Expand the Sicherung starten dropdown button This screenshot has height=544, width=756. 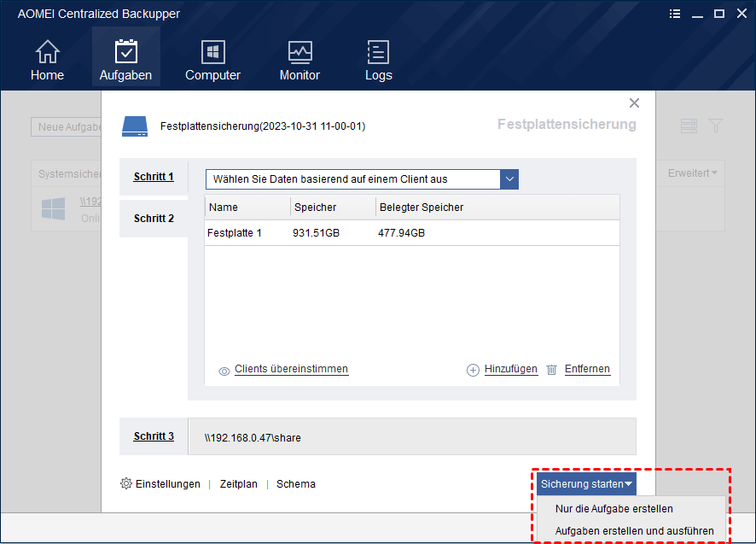pyautogui.click(x=586, y=483)
